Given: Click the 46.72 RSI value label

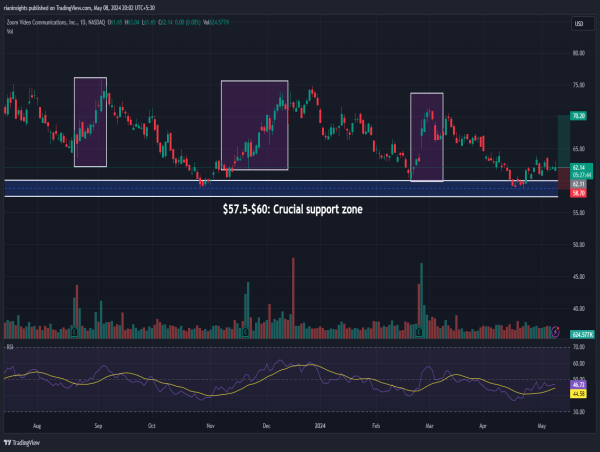Looking at the screenshot, I should pos(578,385).
